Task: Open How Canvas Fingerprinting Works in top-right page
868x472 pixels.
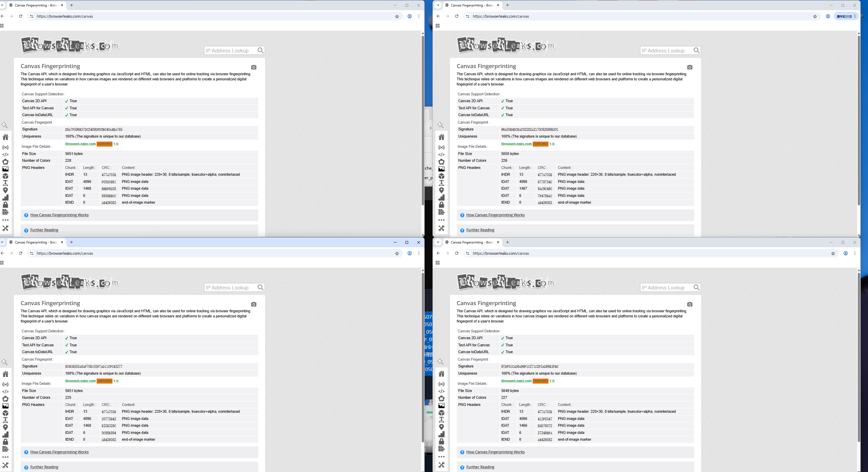Action: [495, 215]
